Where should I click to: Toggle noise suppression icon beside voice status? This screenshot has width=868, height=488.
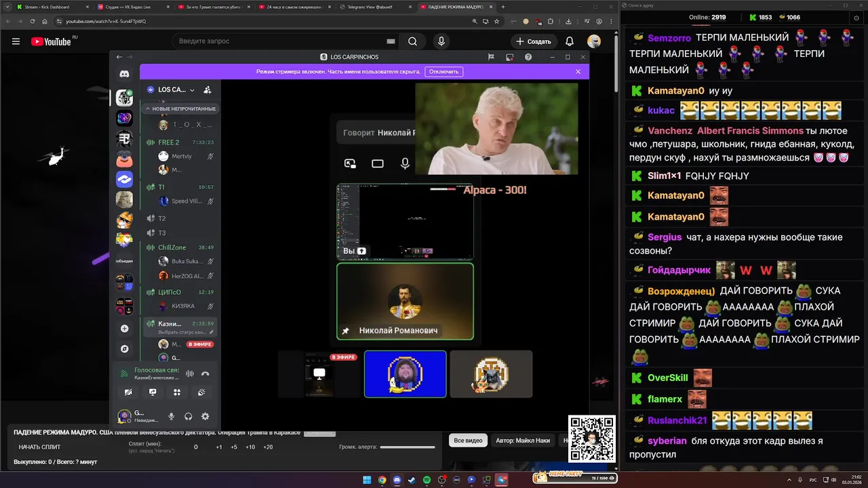coord(190,373)
